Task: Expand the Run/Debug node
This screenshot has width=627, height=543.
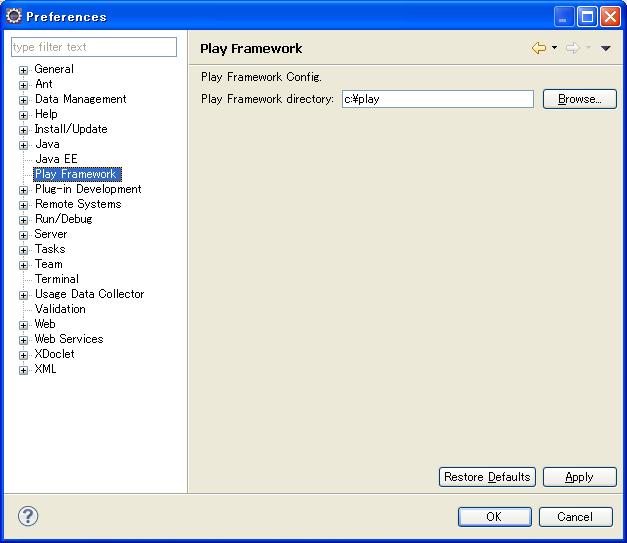Action: pyautogui.click(x=24, y=220)
